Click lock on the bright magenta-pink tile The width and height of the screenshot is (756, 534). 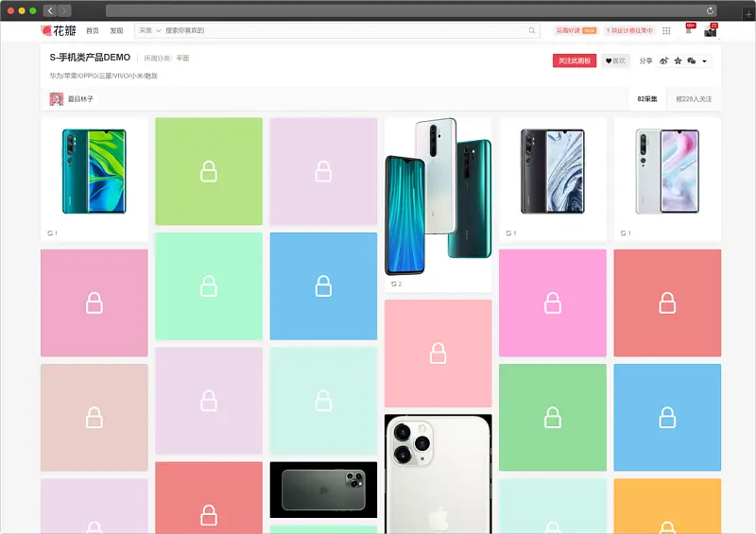click(x=553, y=303)
